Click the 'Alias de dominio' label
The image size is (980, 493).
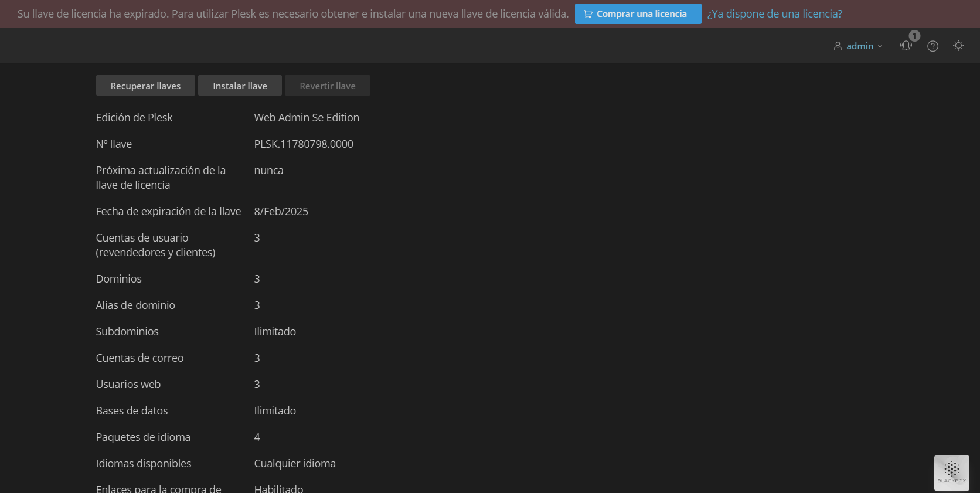(x=135, y=305)
